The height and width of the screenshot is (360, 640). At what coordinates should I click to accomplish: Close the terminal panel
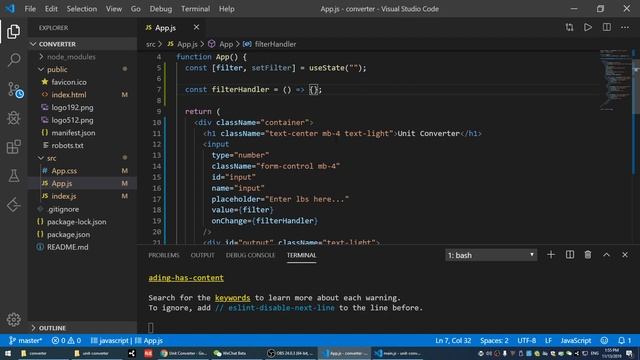pyautogui.click(x=625, y=255)
